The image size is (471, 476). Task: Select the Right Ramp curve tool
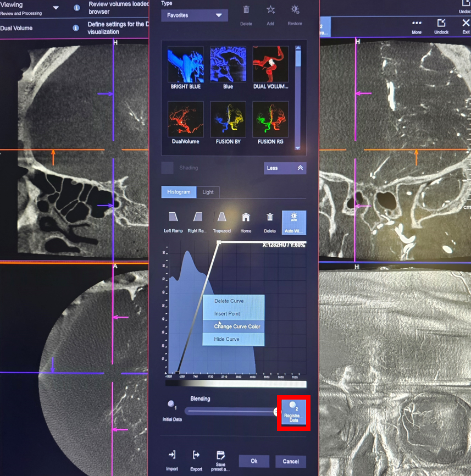[198, 218]
